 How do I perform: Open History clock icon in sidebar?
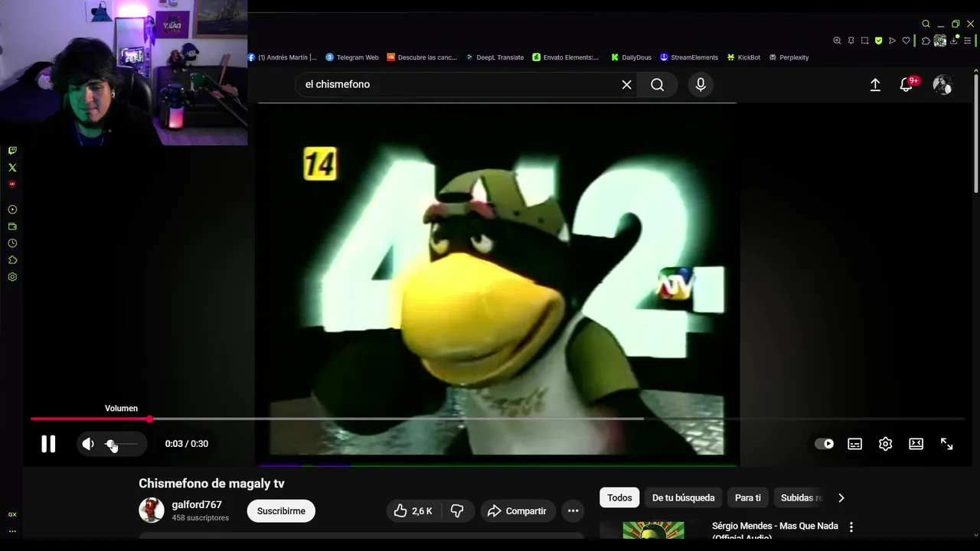[12, 243]
